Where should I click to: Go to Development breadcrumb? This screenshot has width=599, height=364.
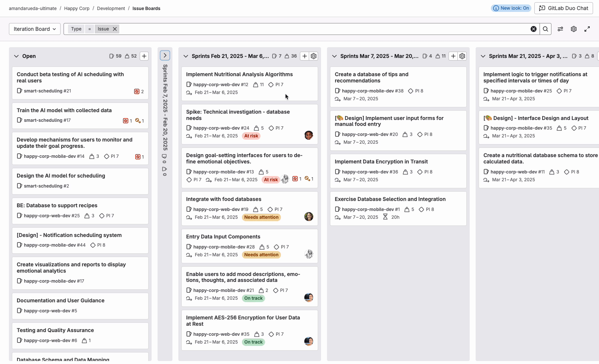pos(111,8)
